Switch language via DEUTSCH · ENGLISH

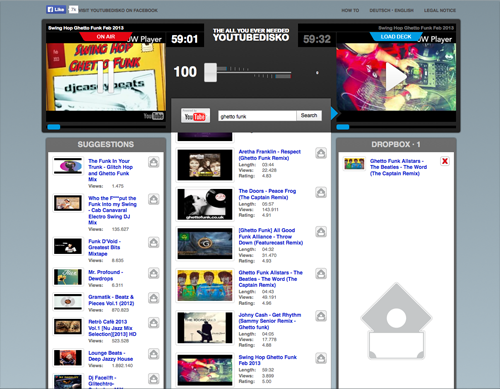click(391, 10)
